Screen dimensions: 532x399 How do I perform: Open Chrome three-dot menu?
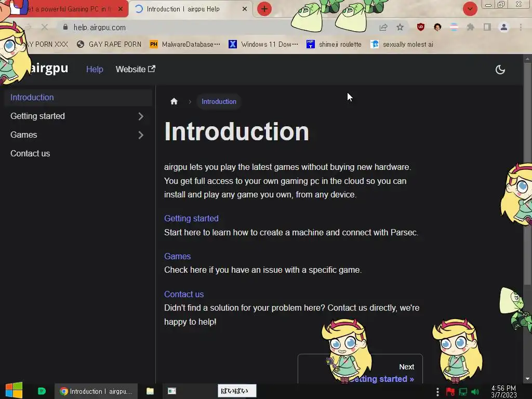point(521,27)
